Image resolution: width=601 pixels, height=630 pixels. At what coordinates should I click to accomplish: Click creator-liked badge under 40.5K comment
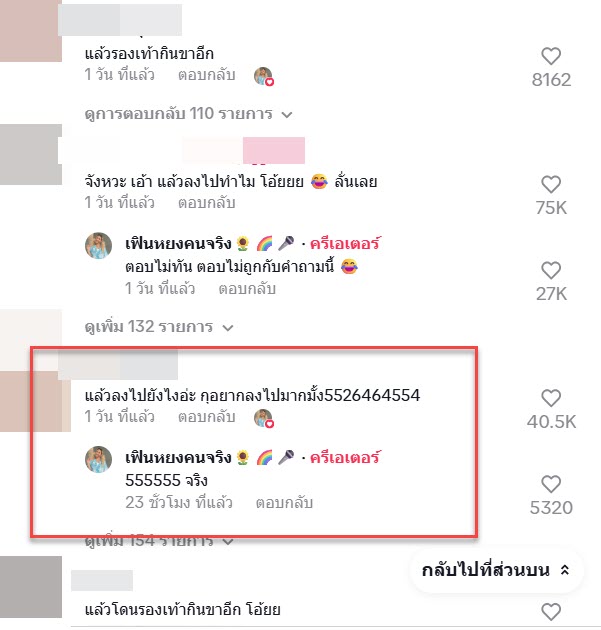click(264, 418)
